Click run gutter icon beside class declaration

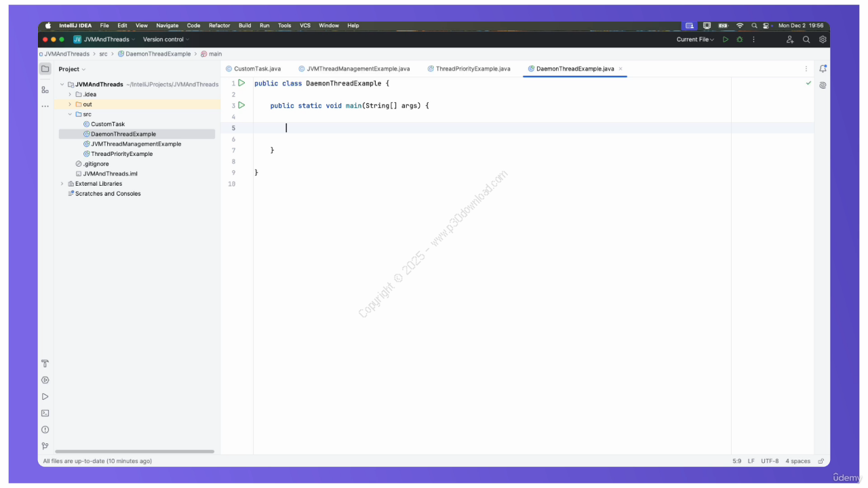(241, 83)
